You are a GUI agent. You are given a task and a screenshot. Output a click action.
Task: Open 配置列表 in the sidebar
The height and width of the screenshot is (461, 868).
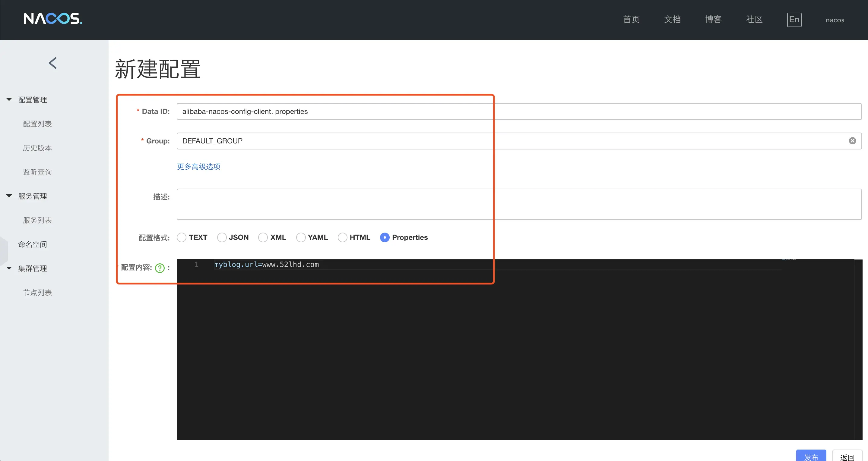coord(37,124)
